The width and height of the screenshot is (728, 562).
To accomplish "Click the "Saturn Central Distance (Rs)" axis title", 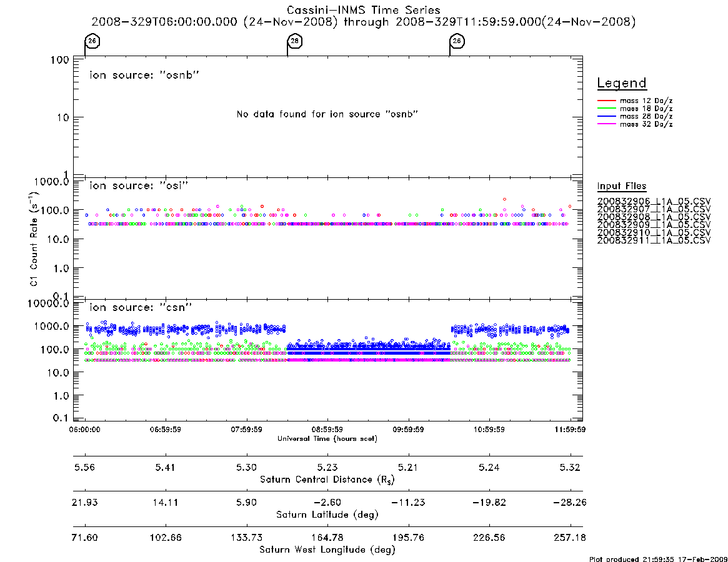I will 327,480.
